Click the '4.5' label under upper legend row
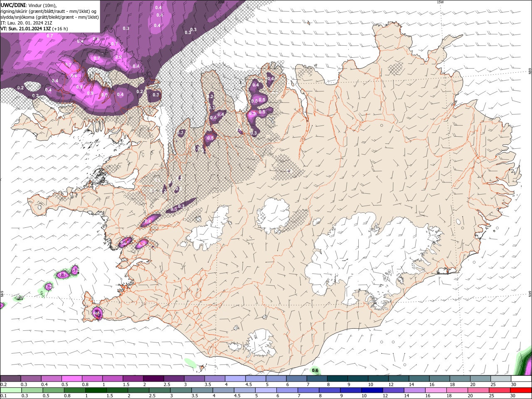 tap(249, 385)
